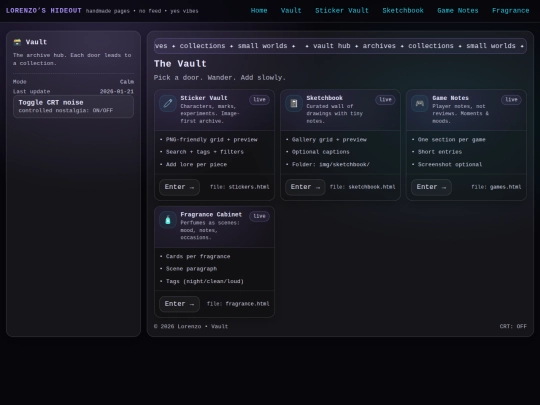The image size is (540, 405).
Task: Click the scrolling vault hub marquee banner
Action: tap(340, 46)
